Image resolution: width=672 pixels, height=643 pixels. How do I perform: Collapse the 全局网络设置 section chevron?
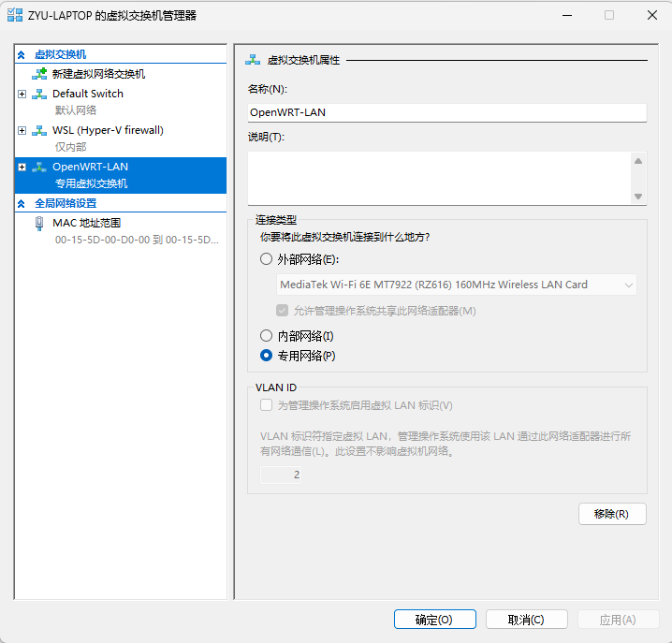pos(22,204)
